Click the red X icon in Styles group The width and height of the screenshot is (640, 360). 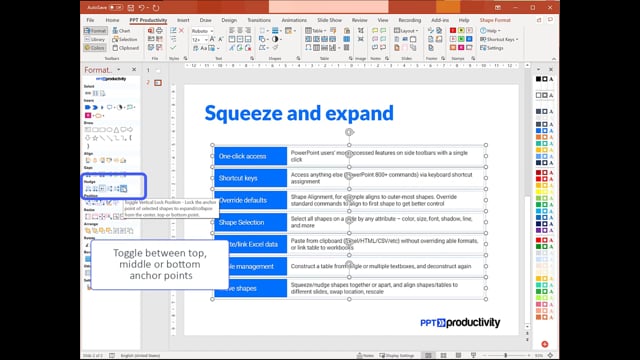tap(182, 31)
